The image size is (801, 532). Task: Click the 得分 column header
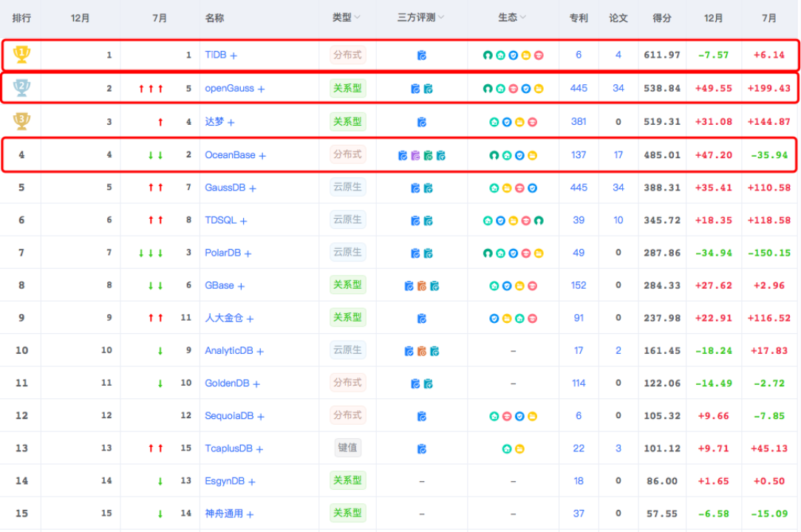point(662,18)
